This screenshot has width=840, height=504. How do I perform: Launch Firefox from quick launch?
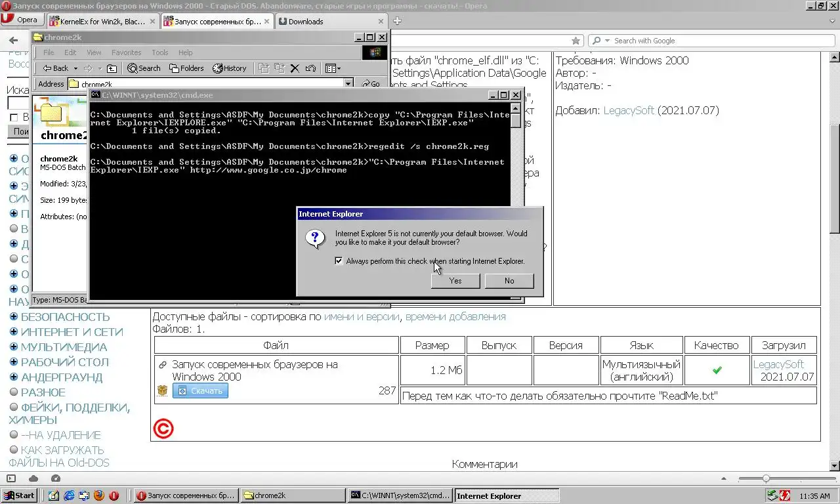coord(99,495)
